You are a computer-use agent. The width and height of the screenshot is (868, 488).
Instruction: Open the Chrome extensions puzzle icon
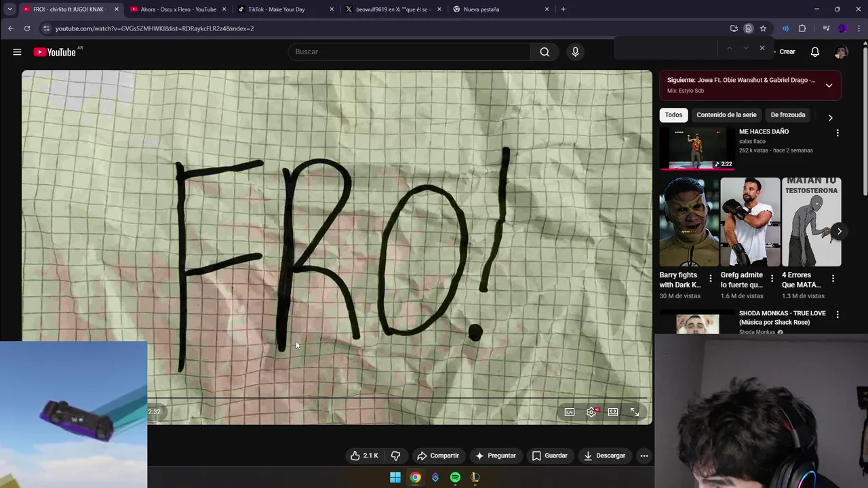click(x=802, y=28)
